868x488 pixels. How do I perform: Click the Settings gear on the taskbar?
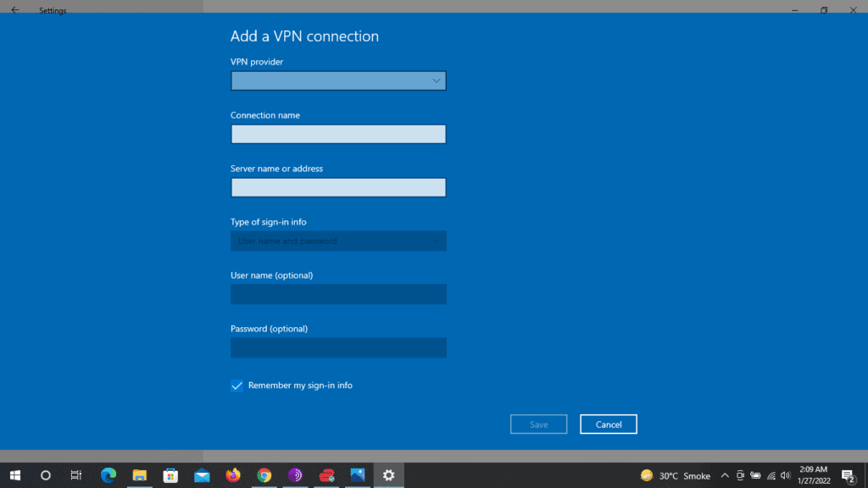pyautogui.click(x=388, y=475)
